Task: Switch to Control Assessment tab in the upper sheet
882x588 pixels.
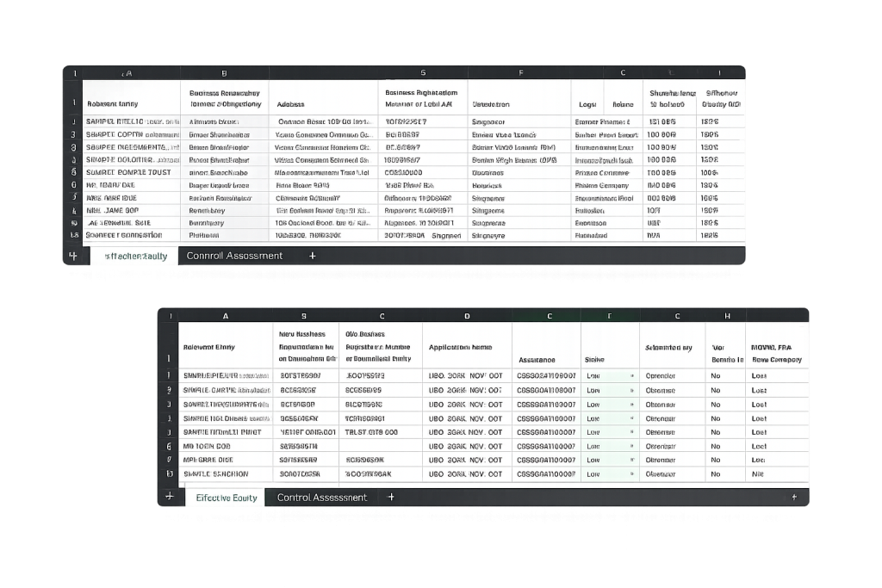Action: 235,256
